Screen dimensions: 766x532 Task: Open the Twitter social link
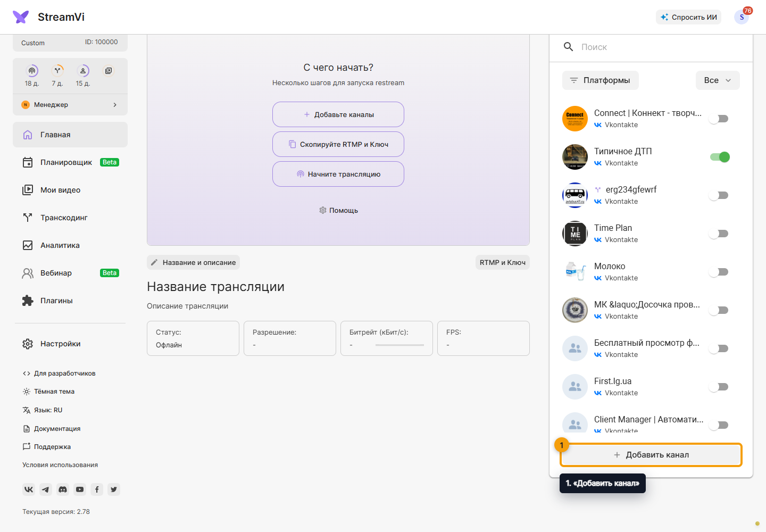click(114, 489)
